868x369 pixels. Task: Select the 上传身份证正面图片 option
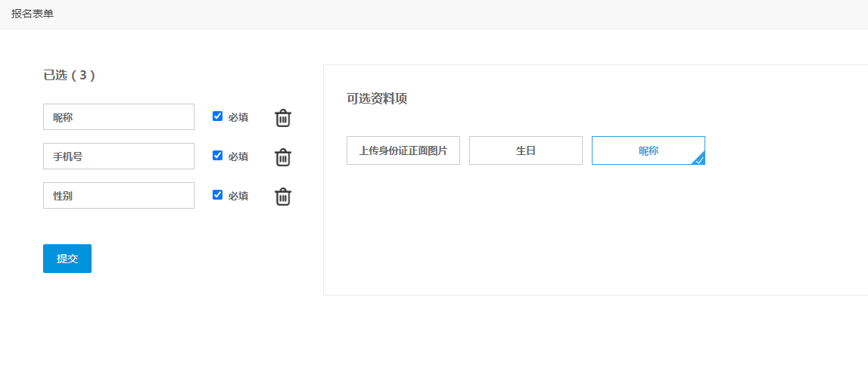(x=403, y=150)
